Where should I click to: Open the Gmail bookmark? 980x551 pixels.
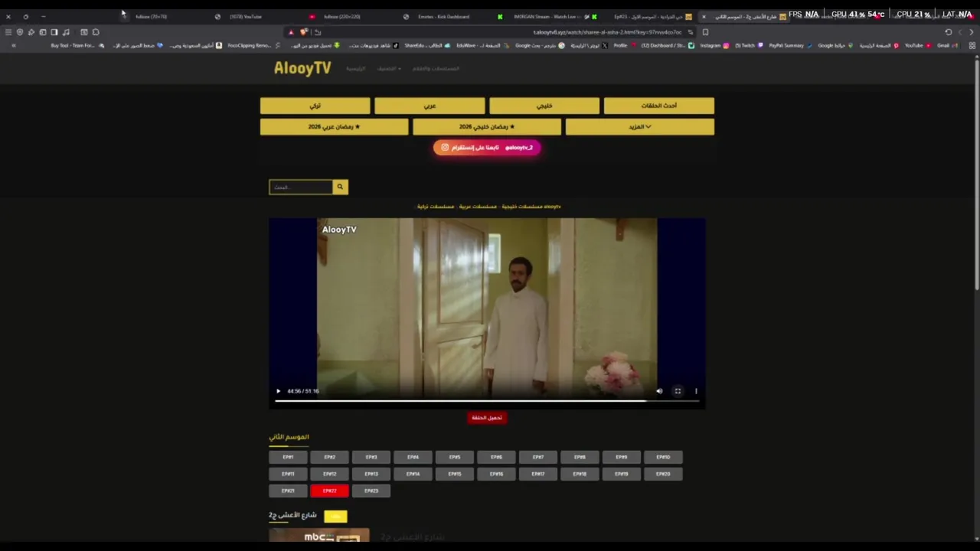pyautogui.click(x=947, y=45)
